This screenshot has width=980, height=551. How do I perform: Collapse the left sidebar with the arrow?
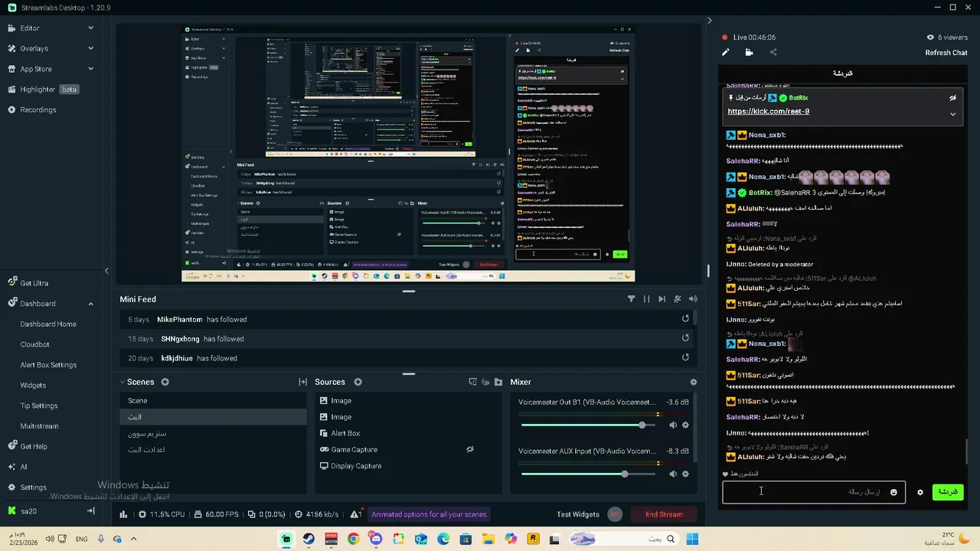[106, 270]
